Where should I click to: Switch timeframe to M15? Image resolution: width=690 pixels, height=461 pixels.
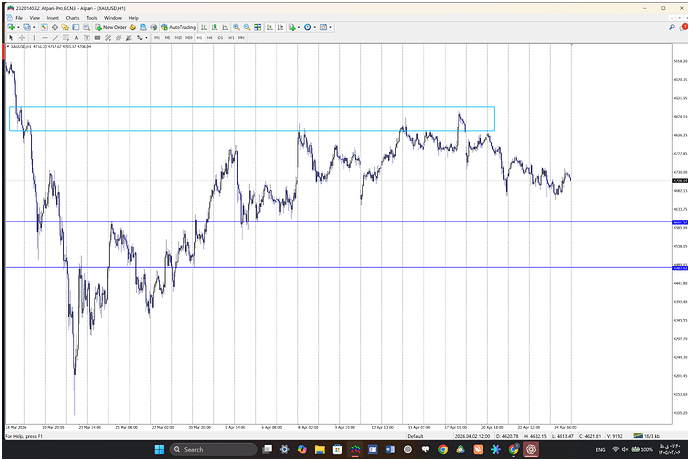click(178, 38)
